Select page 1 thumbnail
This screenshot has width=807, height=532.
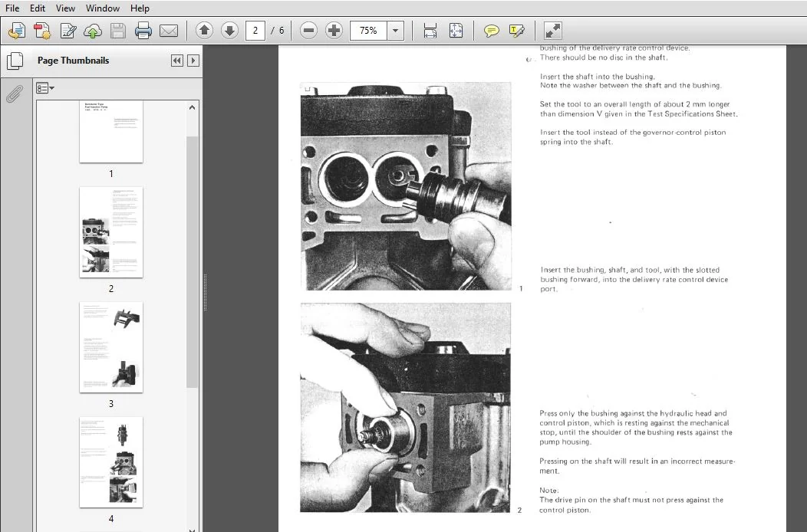point(111,132)
